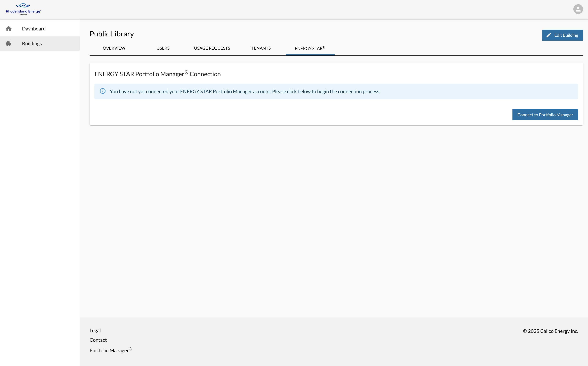The width and height of the screenshot is (588, 366).
Task: Go to Dashboard in the sidebar
Action: [x=40, y=29]
